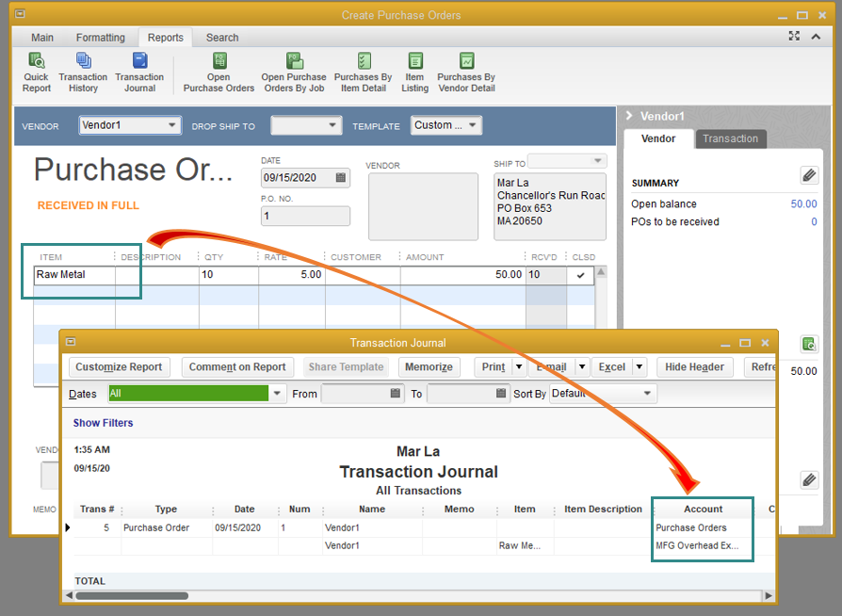The height and width of the screenshot is (616, 842).
Task: Open the Drop Ship To dropdown
Action: (332, 125)
